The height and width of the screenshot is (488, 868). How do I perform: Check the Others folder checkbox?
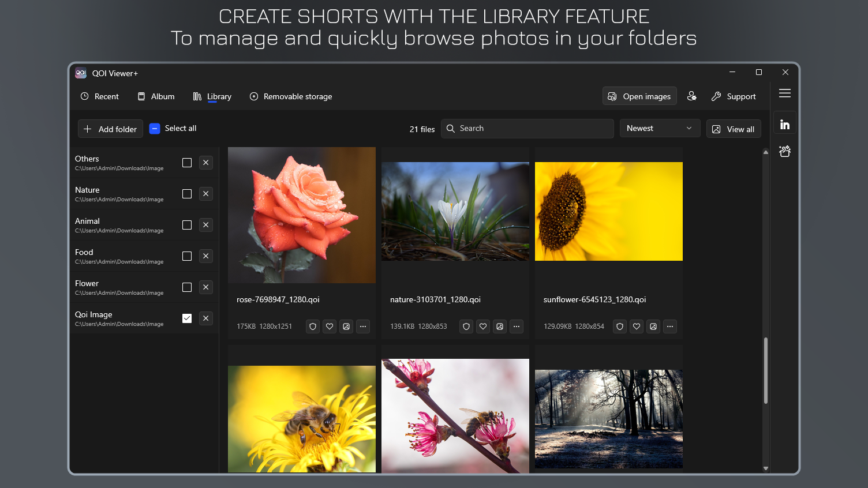187,163
